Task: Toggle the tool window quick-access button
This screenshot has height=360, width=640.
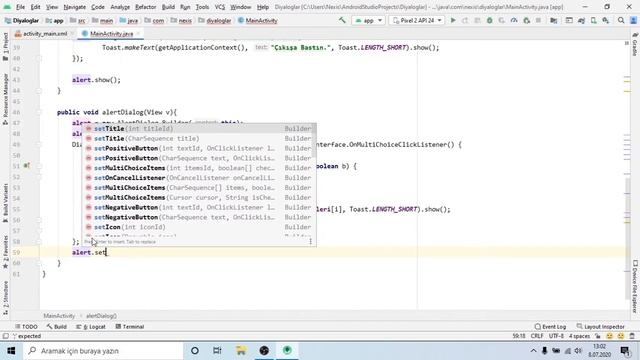Action: click(x=5, y=336)
